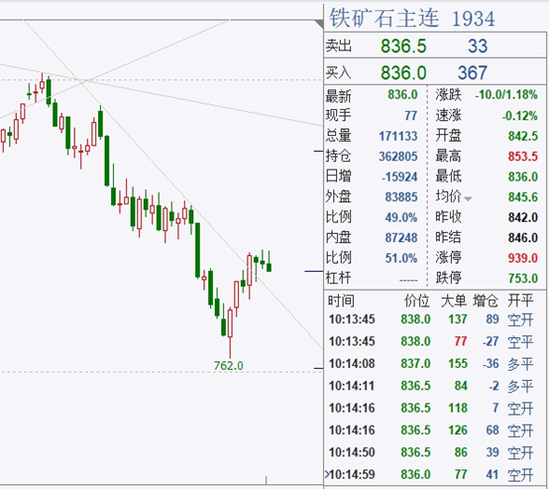Click the 买入 volume 367
This screenshot has height=490, width=550.
coord(472,73)
